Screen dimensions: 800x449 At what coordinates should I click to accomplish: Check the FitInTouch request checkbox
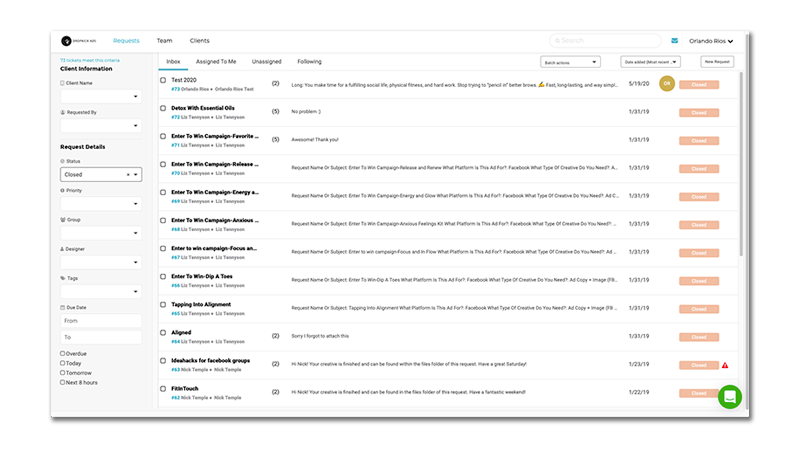click(163, 389)
